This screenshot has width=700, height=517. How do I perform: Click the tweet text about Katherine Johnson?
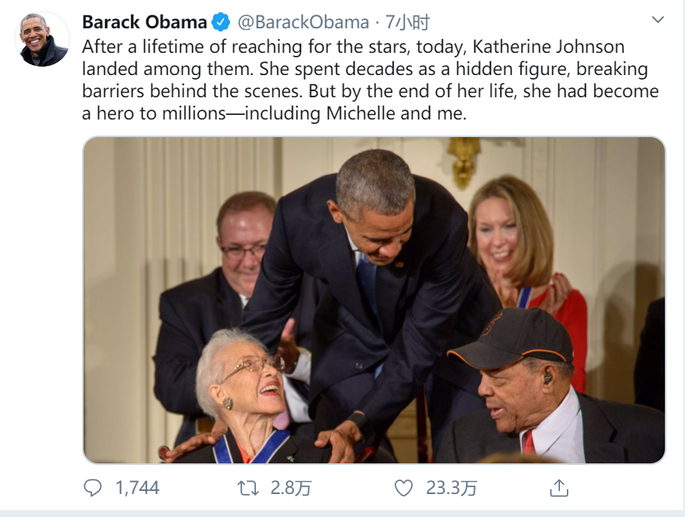[x=370, y=80]
